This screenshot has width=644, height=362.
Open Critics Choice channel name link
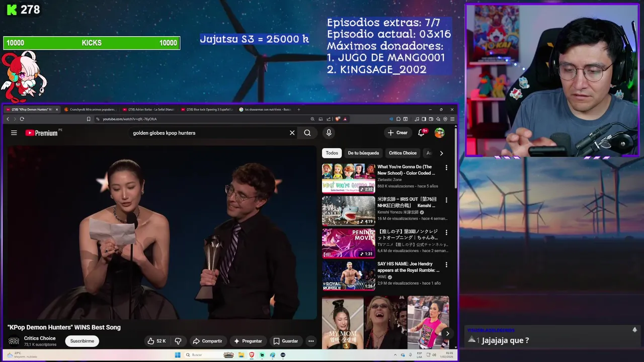(40, 338)
